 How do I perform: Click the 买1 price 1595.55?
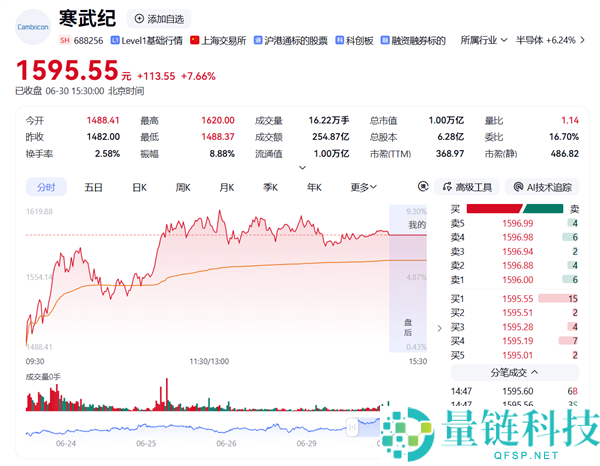click(518, 299)
